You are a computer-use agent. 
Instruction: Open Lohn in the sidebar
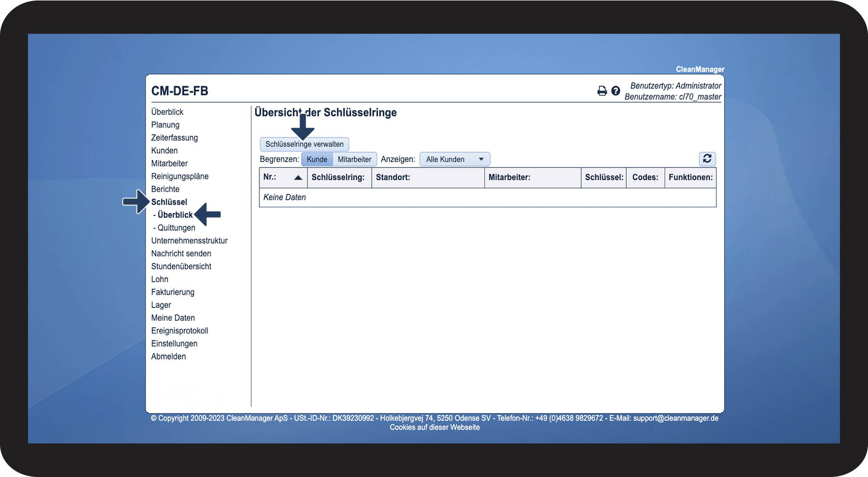click(x=160, y=279)
